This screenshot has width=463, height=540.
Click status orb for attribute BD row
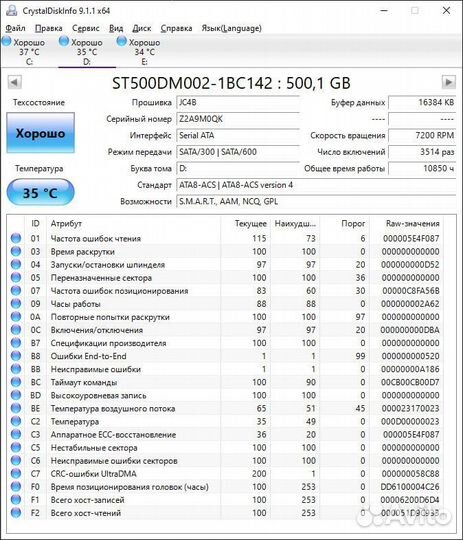16,395
